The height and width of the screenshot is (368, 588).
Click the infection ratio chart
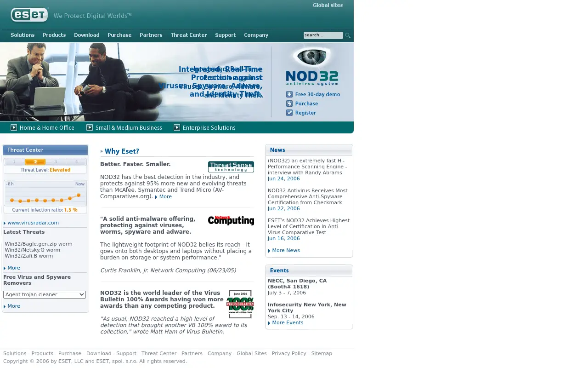tap(45, 193)
